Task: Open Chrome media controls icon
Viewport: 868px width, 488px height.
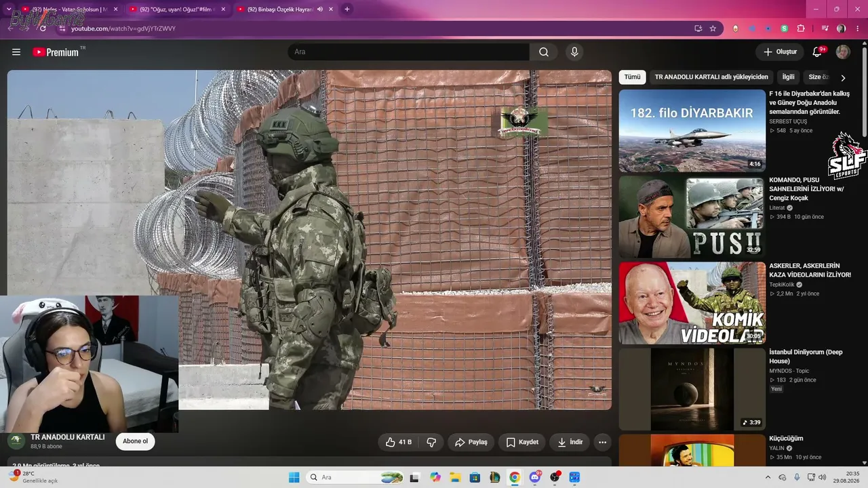Action: click(x=825, y=28)
